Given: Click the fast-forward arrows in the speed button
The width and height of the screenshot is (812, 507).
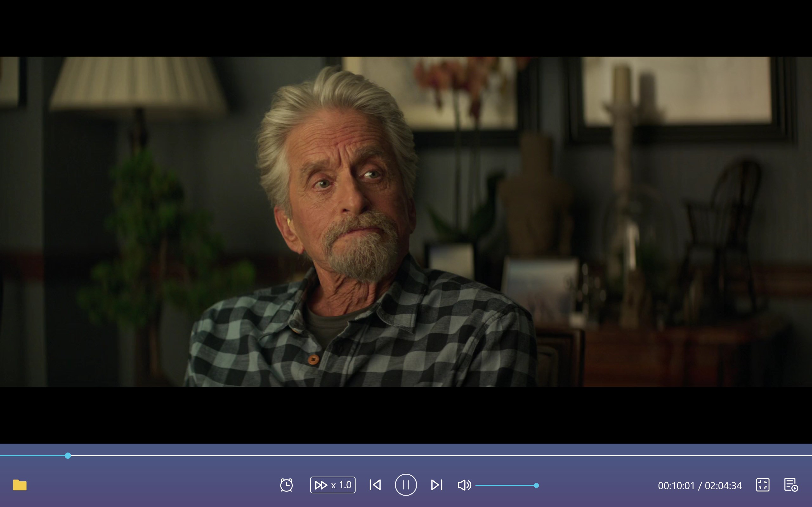Looking at the screenshot, I should (321, 485).
